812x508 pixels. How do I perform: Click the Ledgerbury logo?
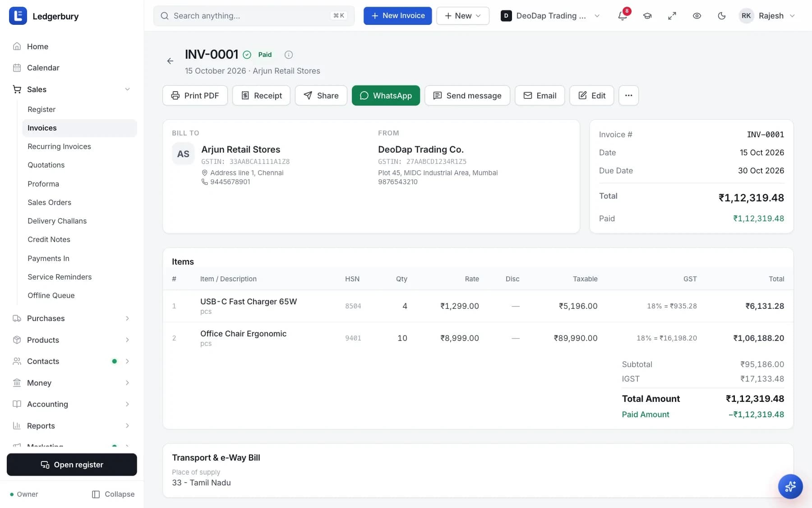tap(18, 16)
